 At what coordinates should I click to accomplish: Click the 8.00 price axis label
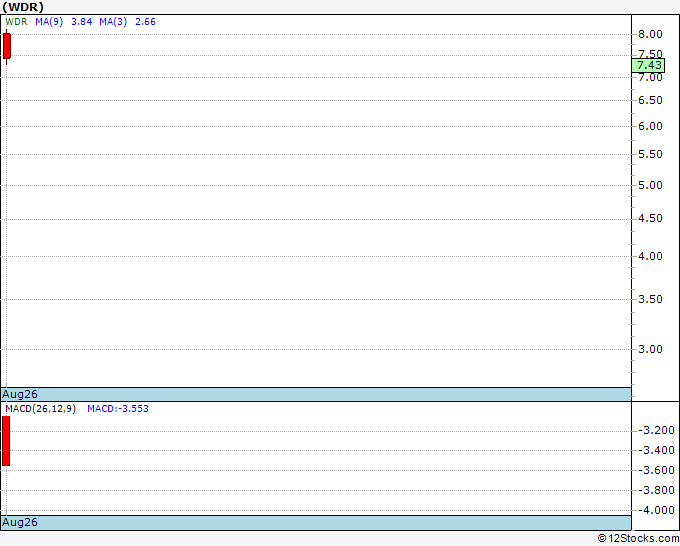[x=650, y=34]
